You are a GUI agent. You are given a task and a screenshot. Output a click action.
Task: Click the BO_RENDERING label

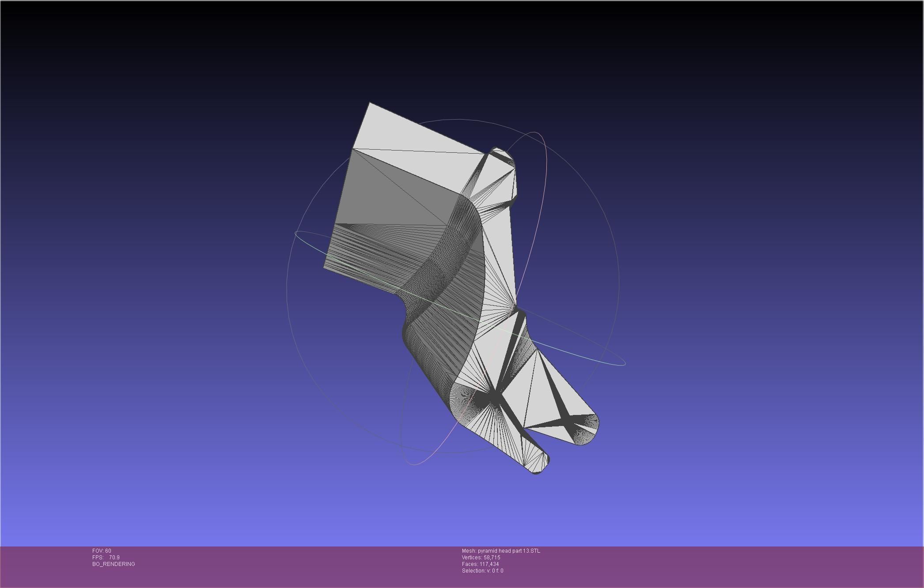(x=114, y=564)
